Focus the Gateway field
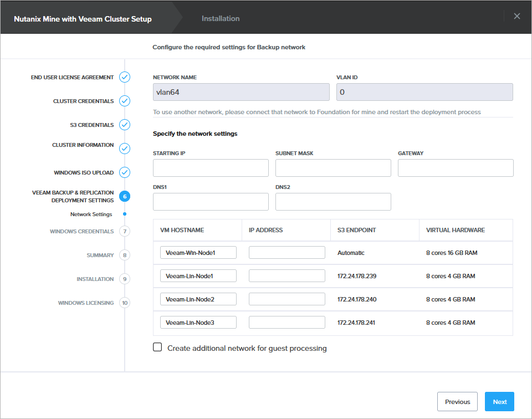The height and width of the screenshot is (419, 532). pos(456,168)
